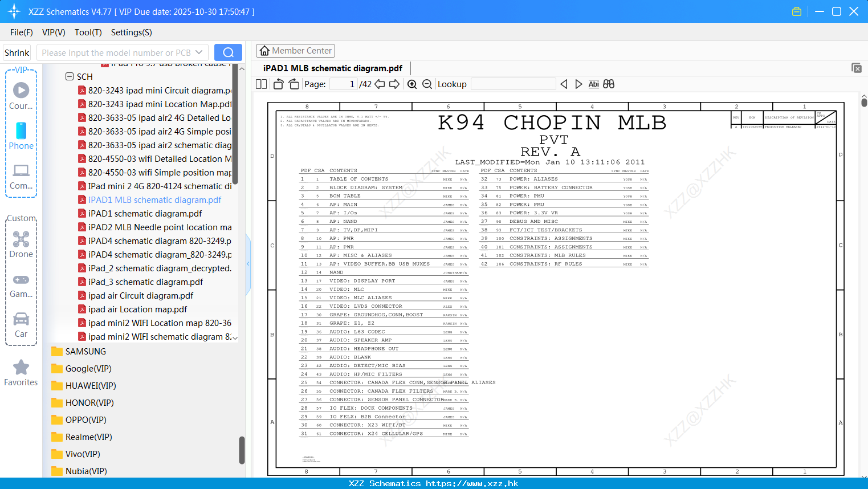The width and height of the screenshot is (868, 489).
Task: Select the Car category icon
Action: click(21, 325)
